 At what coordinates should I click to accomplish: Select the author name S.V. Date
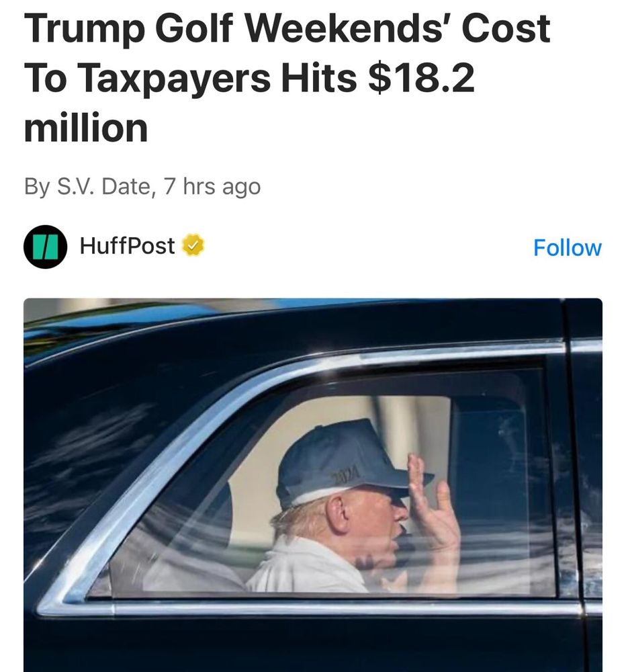coord(103,186)
